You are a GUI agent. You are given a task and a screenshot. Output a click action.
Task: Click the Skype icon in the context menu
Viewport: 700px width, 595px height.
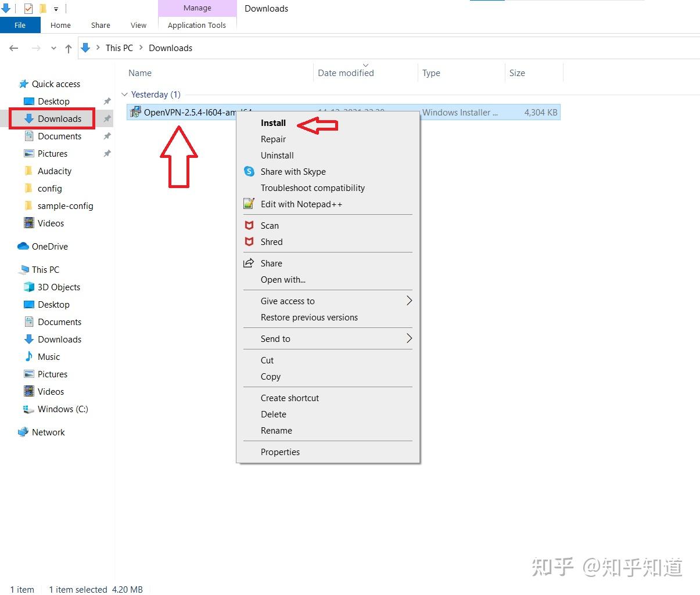[249, 171]
